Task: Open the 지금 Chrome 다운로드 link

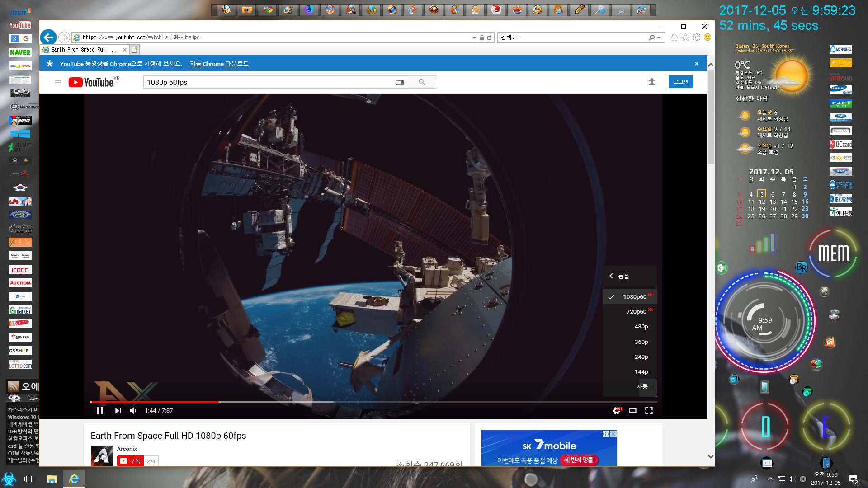Action: [219, 64]
